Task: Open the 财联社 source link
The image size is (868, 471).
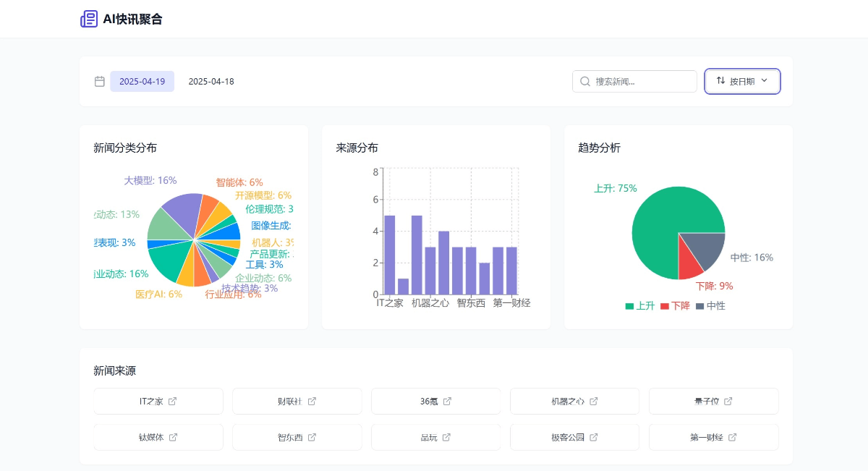Action: [297, 401]
